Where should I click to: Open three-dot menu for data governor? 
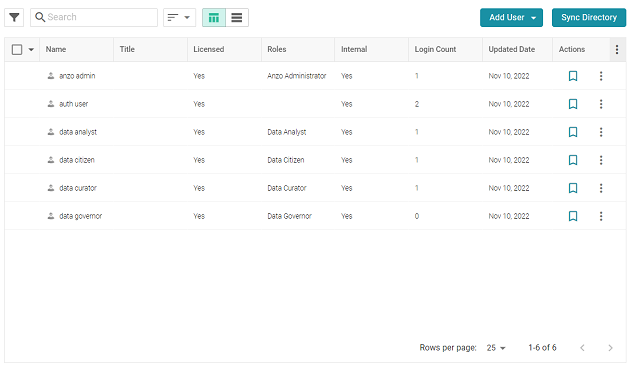pos(601,216)
